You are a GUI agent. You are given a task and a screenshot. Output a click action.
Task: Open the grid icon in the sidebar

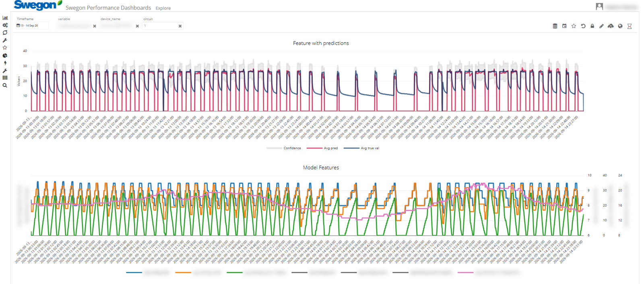coord(5,78)
